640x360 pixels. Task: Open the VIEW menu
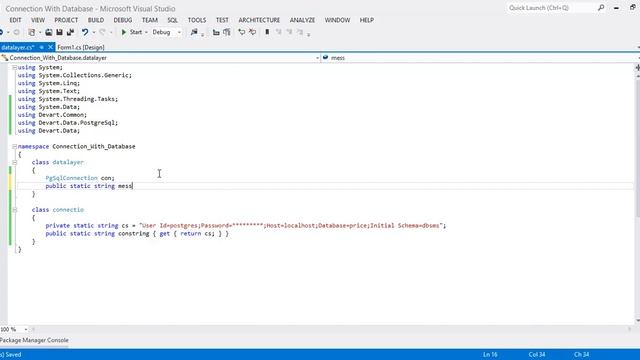tap(38, 20)
